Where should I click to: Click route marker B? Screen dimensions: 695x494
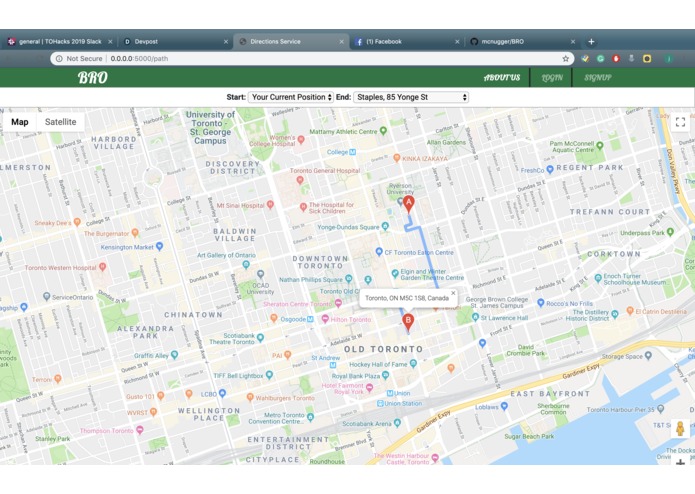[x=408, y=321]
